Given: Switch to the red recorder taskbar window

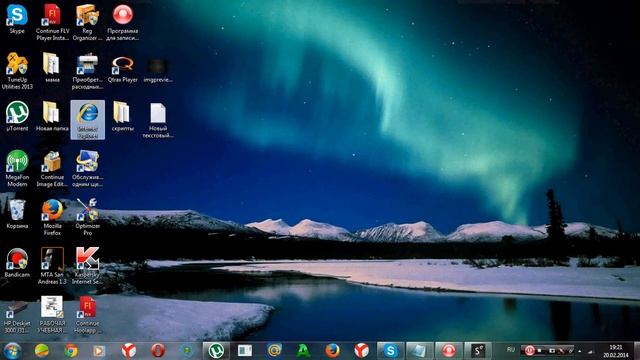Looking at the screenshot, I should pos(448,351).
